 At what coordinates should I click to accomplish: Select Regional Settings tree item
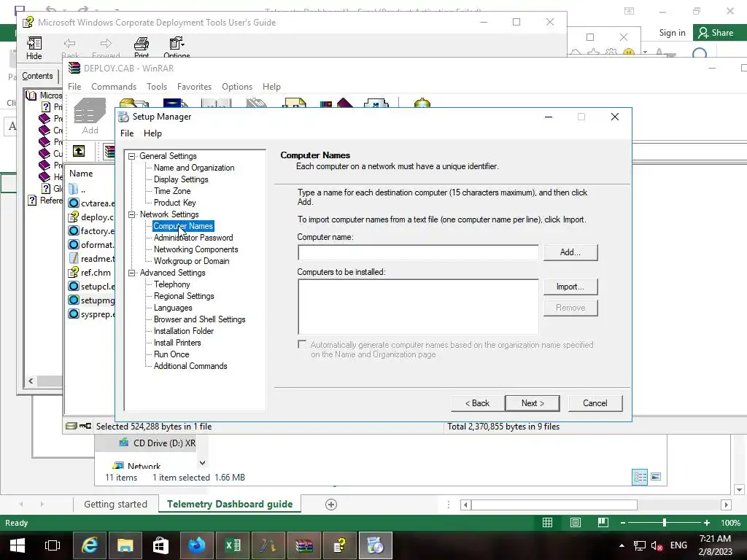tap(184, 296)
